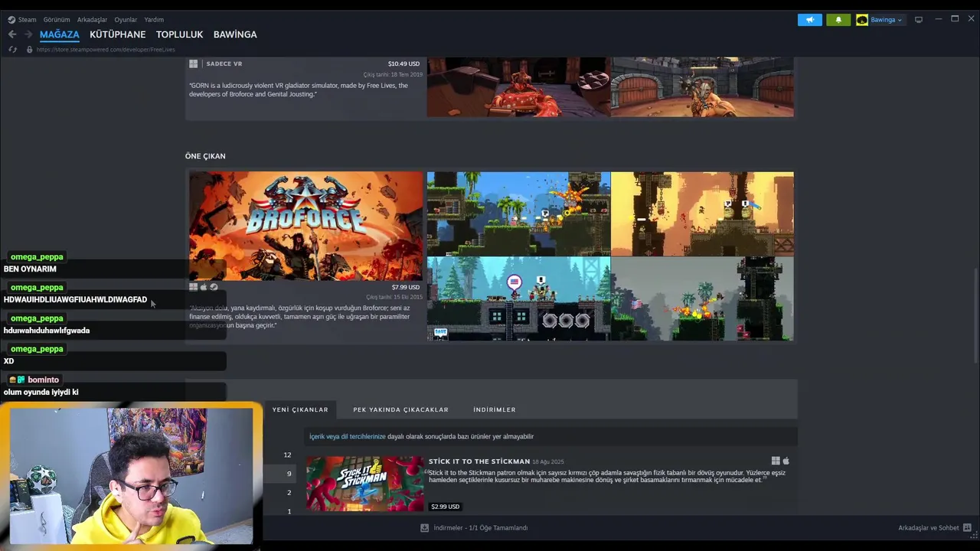Open the Stick It to the Stickman thumbnail
The height and width of the screenshot is (551, 980).
364,484
